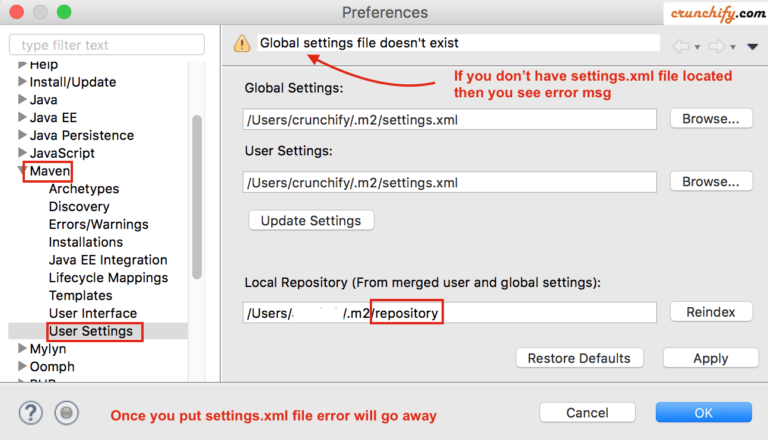
Task: Click Browse for Global Settings file
Action: [x=710, y=119]
